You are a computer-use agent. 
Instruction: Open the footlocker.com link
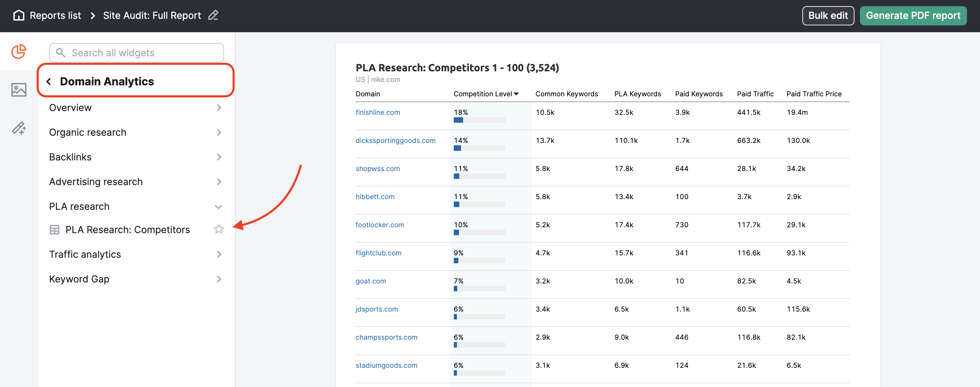coord(380,225)
